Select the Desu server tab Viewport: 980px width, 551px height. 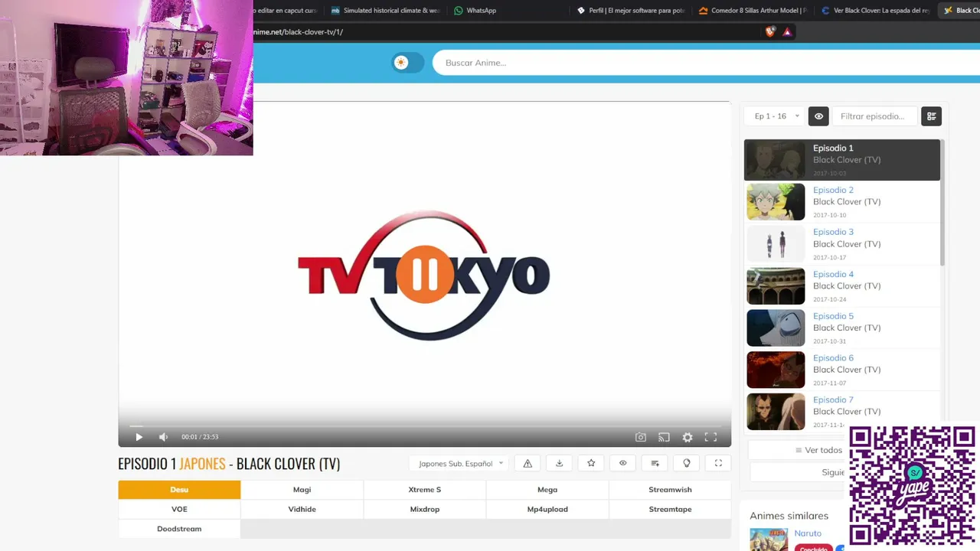[179, 490]
